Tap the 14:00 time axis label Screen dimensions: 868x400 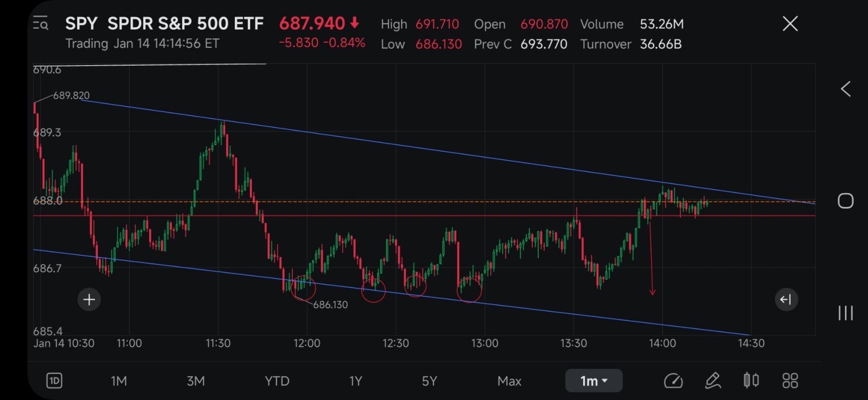662,343
